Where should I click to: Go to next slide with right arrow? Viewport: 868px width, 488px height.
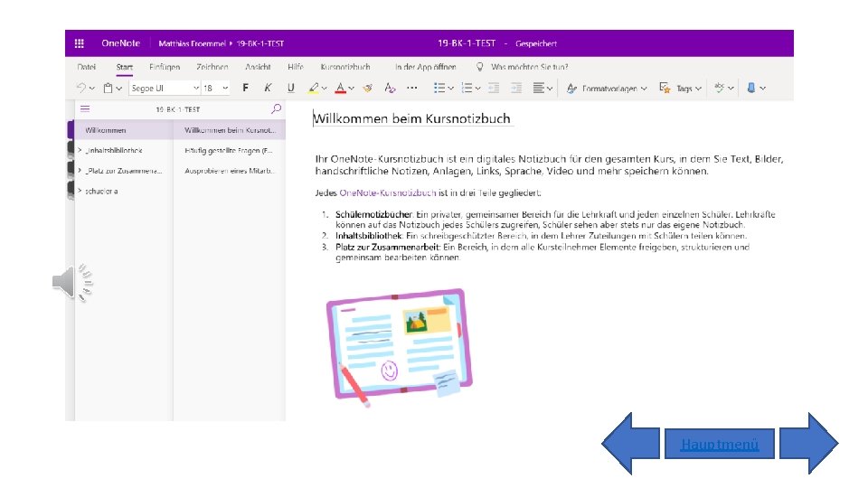tap(808, 443)
